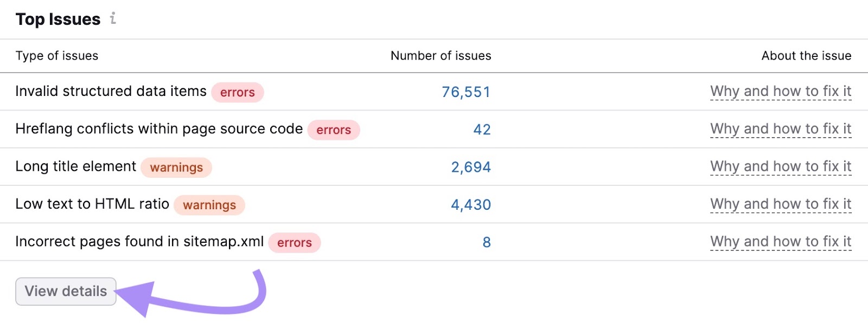Click errors badge beside Incorrect sitemap pages
The image size is (868, 323).
[295, 243]
